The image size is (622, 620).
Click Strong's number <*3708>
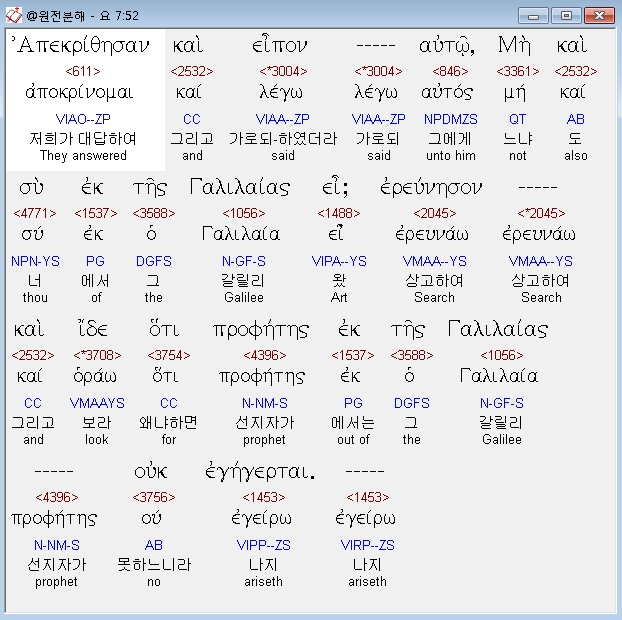tap(97, 355)
